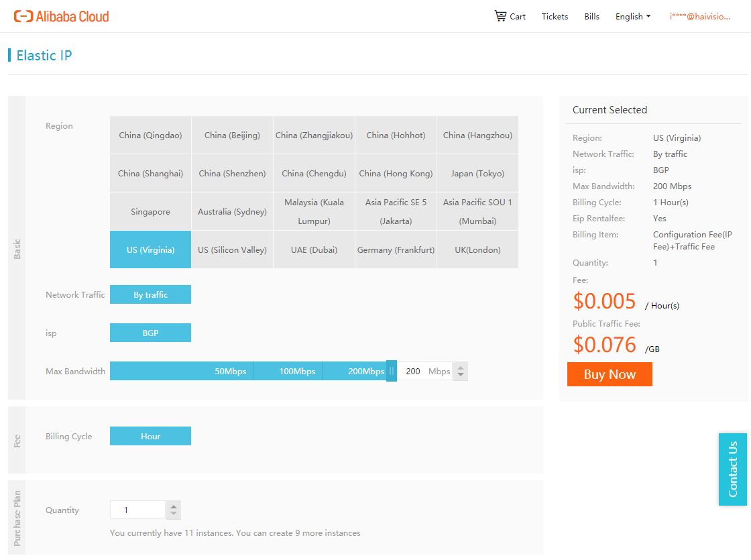The width and height of the screenshot is (751, 560).
Task: Open the account email menu
Action: (699, 17)
